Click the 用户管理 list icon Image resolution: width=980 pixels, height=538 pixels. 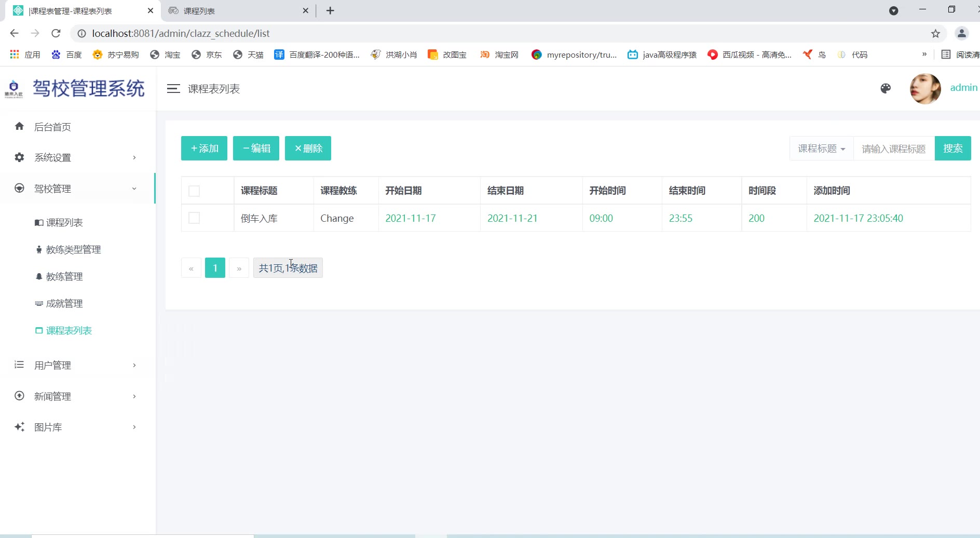(x=20, y=365)
